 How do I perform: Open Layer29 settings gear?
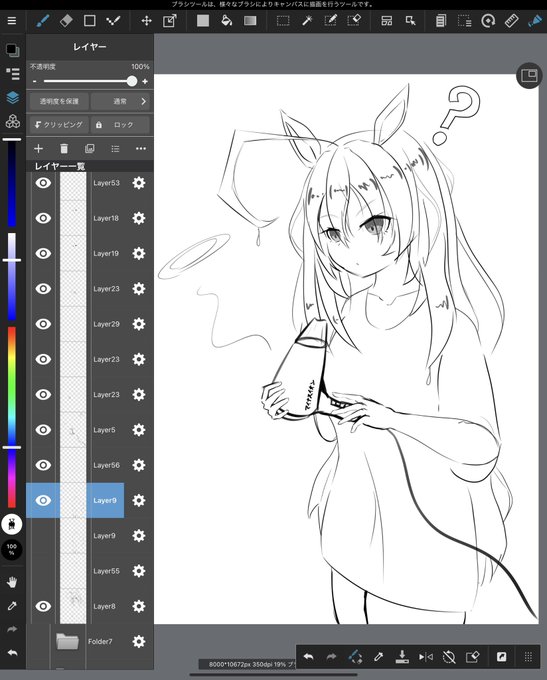139,324
